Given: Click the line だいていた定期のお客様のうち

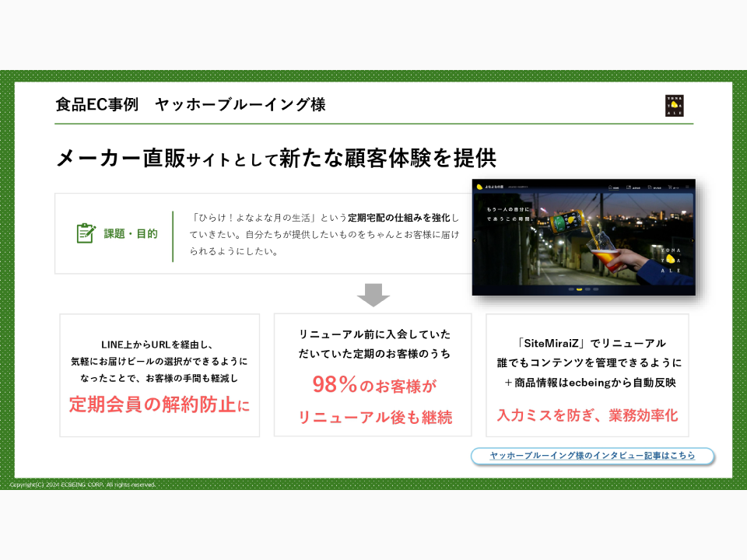Looking at the screenshot, I should tap(374, 354).
